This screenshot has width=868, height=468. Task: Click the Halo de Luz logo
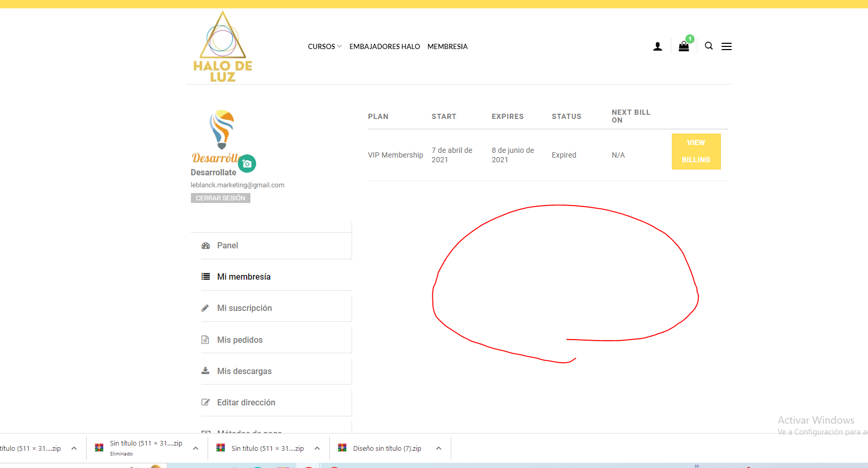223,46
